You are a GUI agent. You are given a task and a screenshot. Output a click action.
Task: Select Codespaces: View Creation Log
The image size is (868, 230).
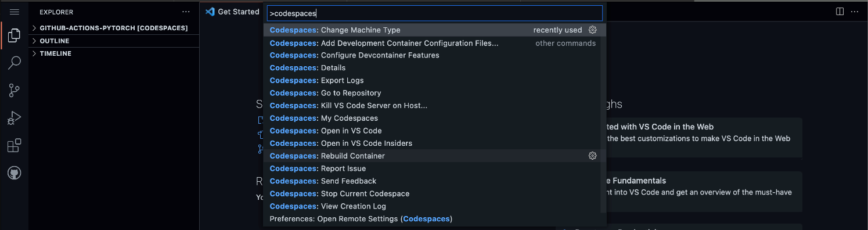coord(434,206)
